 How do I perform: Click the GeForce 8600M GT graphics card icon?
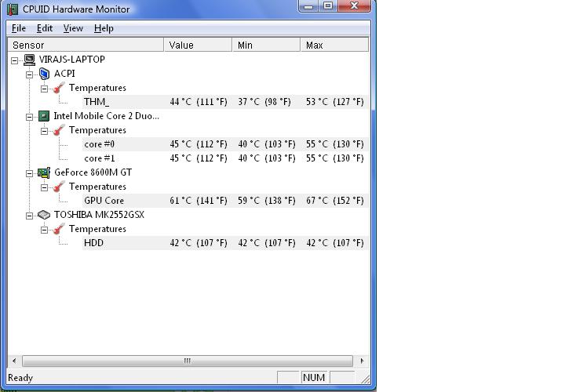[x=44, y=172]
